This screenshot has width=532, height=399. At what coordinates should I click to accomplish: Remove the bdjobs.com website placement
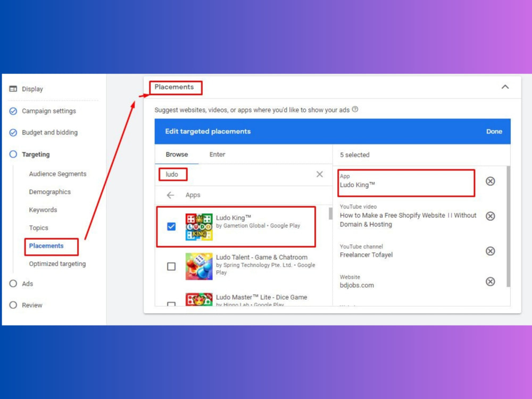coord(491,281)
